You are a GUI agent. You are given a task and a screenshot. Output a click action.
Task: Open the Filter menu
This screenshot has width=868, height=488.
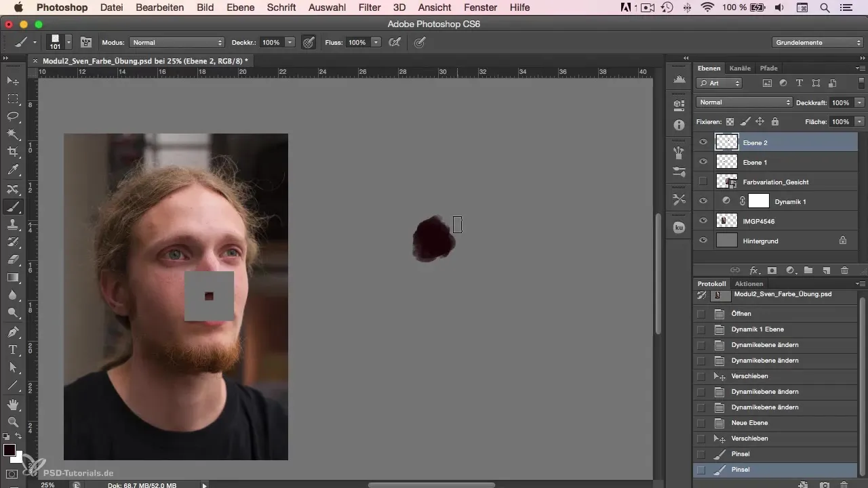pos(370,7)
